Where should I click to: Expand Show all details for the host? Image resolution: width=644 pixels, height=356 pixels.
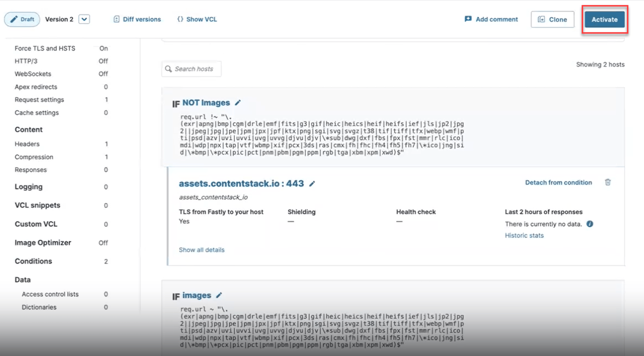click(x=202, y=250)
